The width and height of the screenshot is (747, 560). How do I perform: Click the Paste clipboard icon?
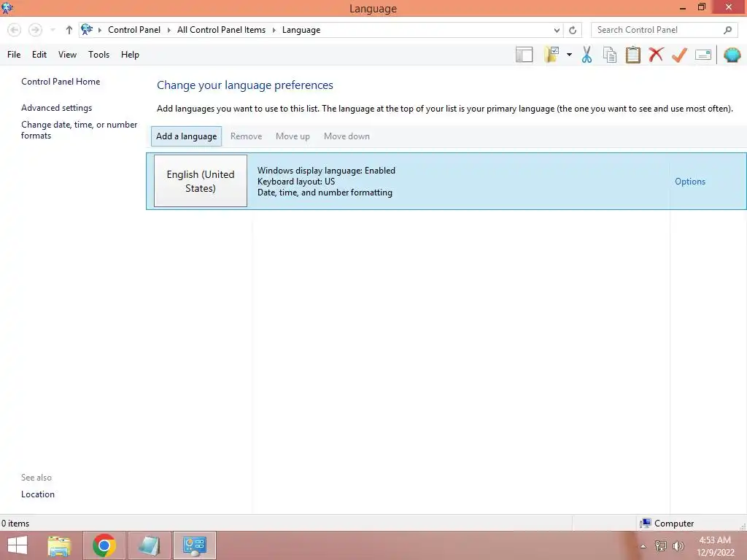pos(633,55)
